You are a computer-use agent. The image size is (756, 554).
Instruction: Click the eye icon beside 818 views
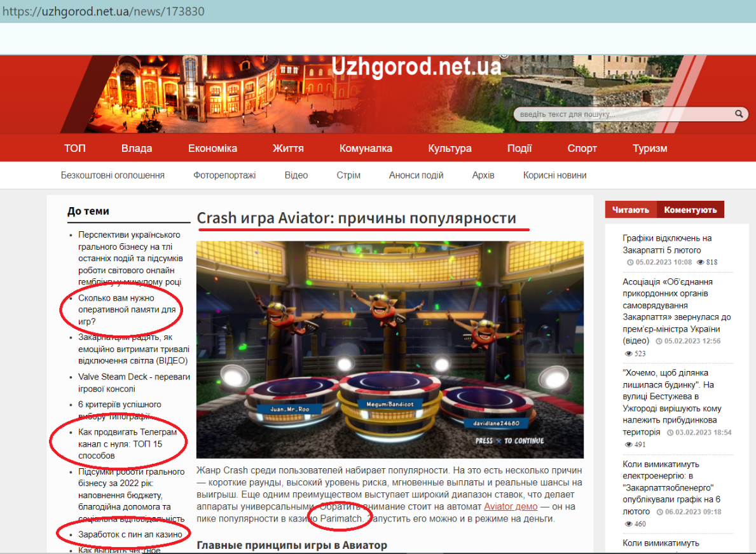coord(701,262)
